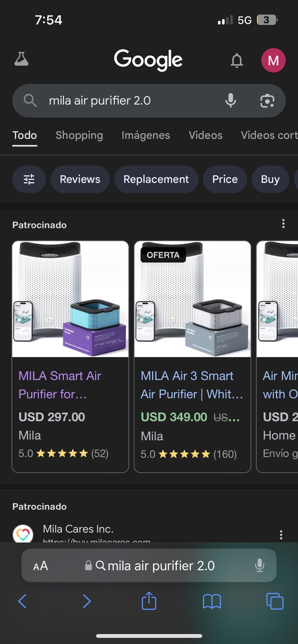
Task: Open the search filters sliders button
Action: pos(29,179)
